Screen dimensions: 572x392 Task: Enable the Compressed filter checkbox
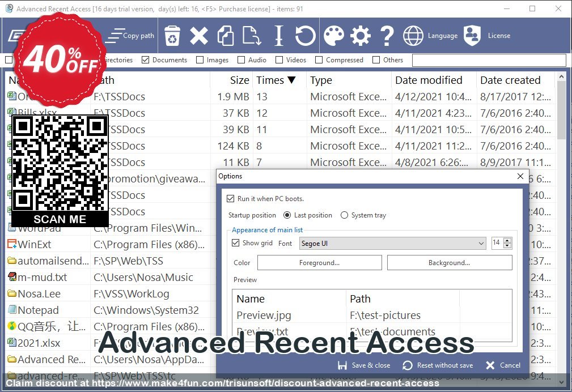coord(319,60)
